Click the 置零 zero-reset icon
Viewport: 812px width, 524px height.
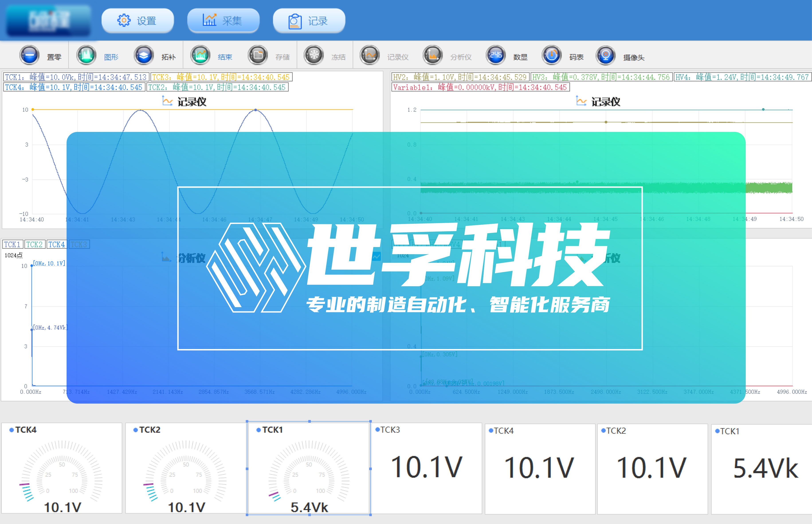(x=29, y=55)
